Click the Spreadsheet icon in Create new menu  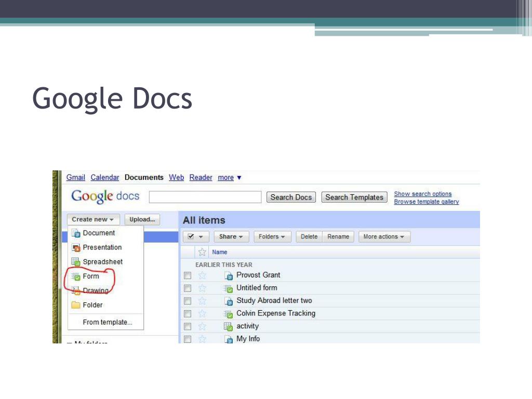pyautogui.click(x=76, y=262)
